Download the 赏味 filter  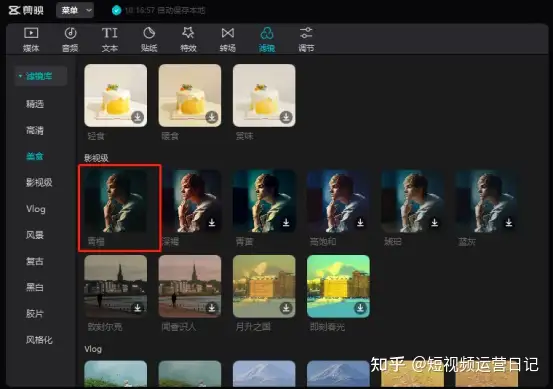click(x=286, y=117)
